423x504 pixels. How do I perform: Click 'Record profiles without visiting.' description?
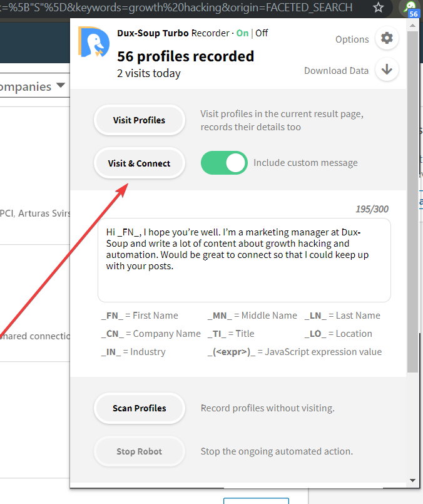tap(268, 408)
